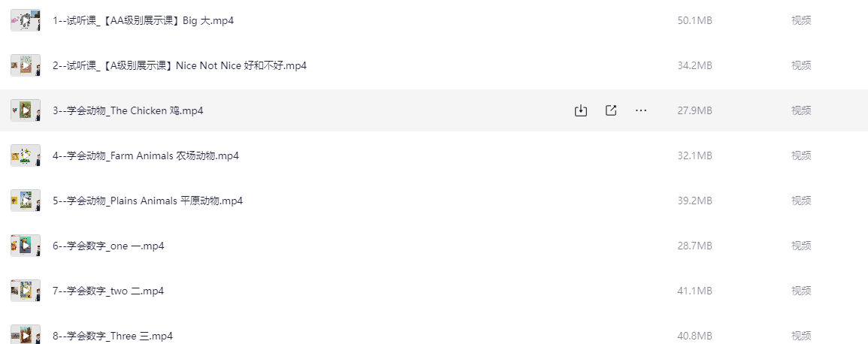The width and height of the screenshot is (868, 344).
Task: Select The Chicken 鸡.mp4 file name
Action: 128,110
